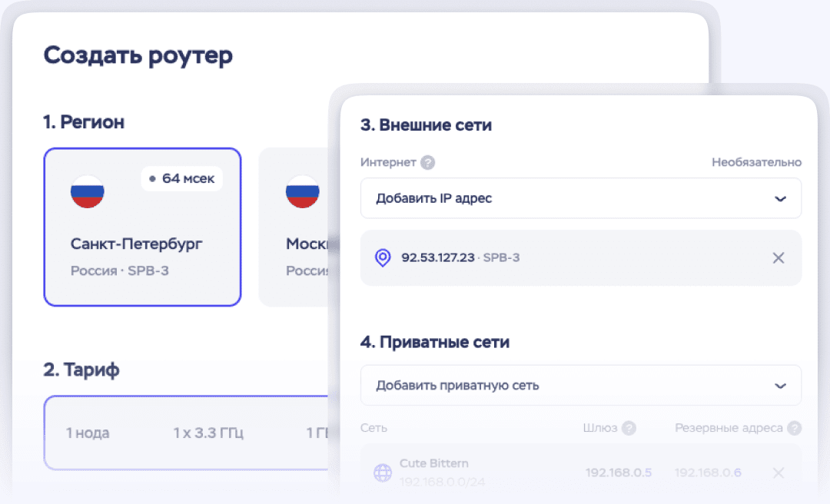Image resolution: width=830 pixels, height=504 pixels.
Task: Click the Russian flag in Санкт-Петербург card
Action: (88, 191)
